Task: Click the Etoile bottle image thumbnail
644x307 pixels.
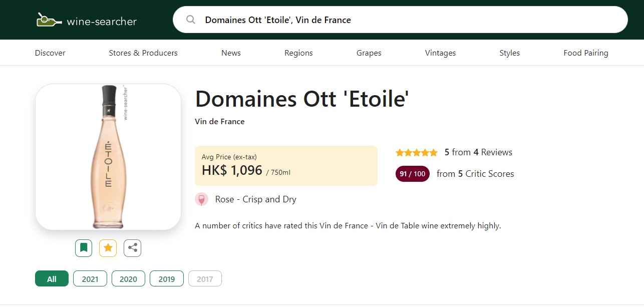Action: (x=108, y=157)
